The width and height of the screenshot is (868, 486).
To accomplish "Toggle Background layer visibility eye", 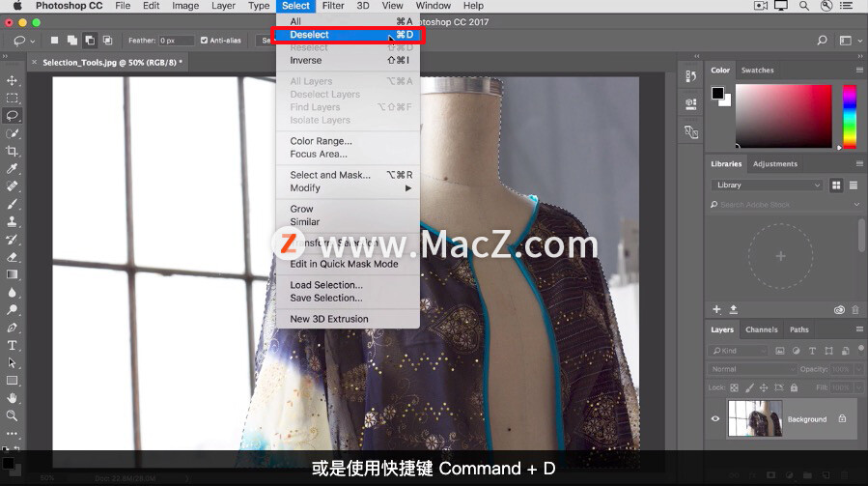I will [x=715, y=419].
